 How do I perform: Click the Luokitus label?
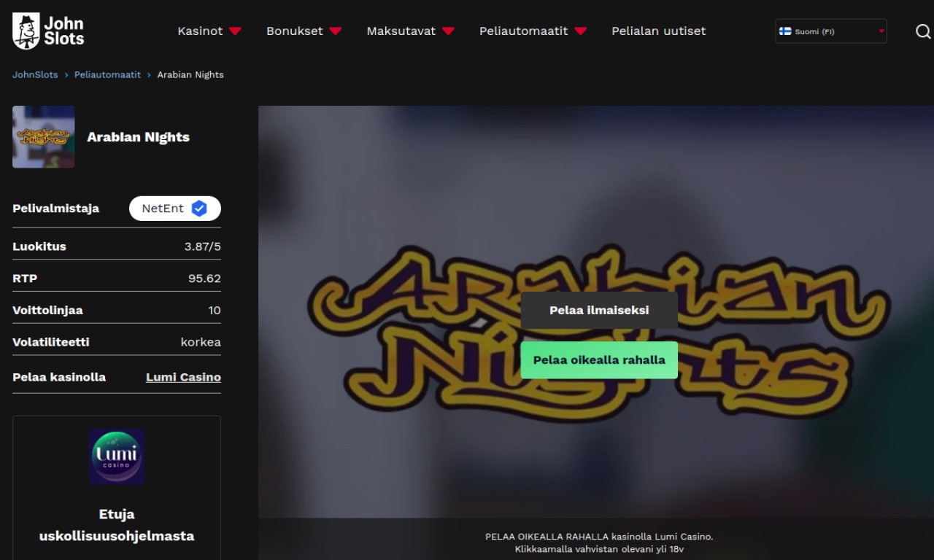pos(39,246)
